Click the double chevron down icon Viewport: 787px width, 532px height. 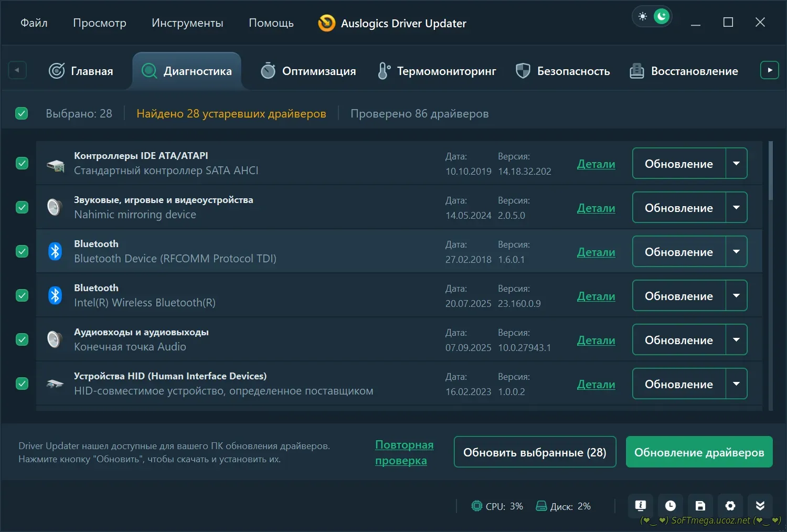coord(760,506)
